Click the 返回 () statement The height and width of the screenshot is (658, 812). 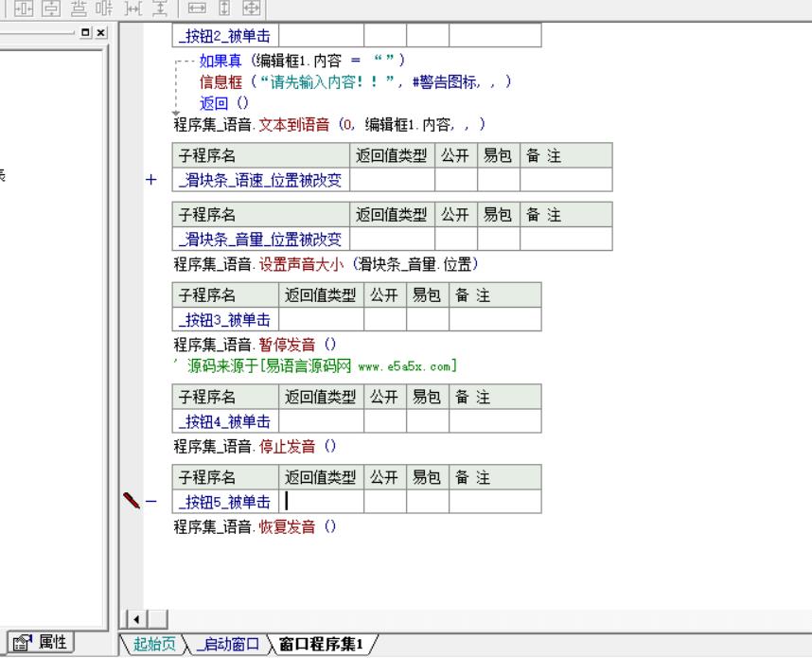(224, 103)
